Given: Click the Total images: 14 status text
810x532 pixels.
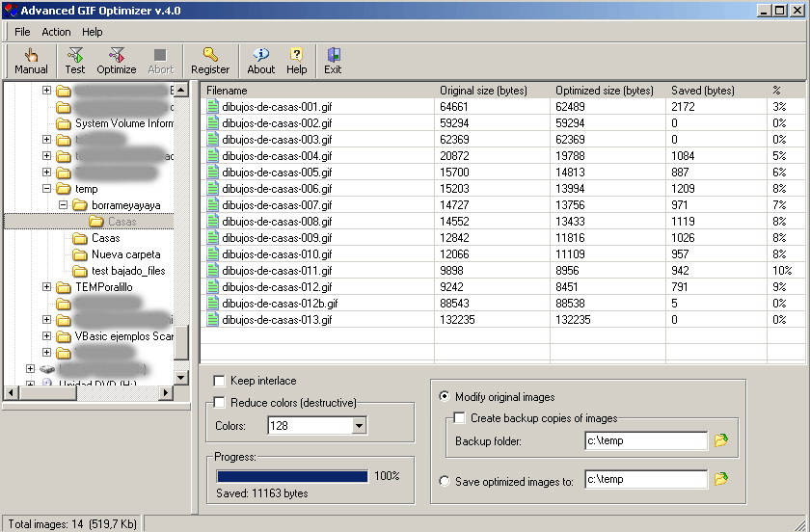Looking at the screenshot, I should (x=72, y=523).
